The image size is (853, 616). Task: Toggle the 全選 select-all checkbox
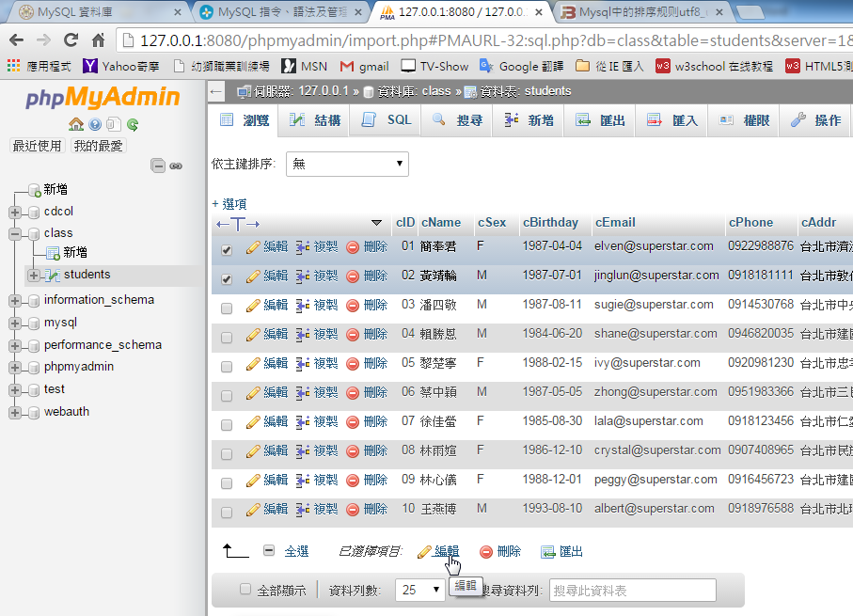(x=269, y=551)
